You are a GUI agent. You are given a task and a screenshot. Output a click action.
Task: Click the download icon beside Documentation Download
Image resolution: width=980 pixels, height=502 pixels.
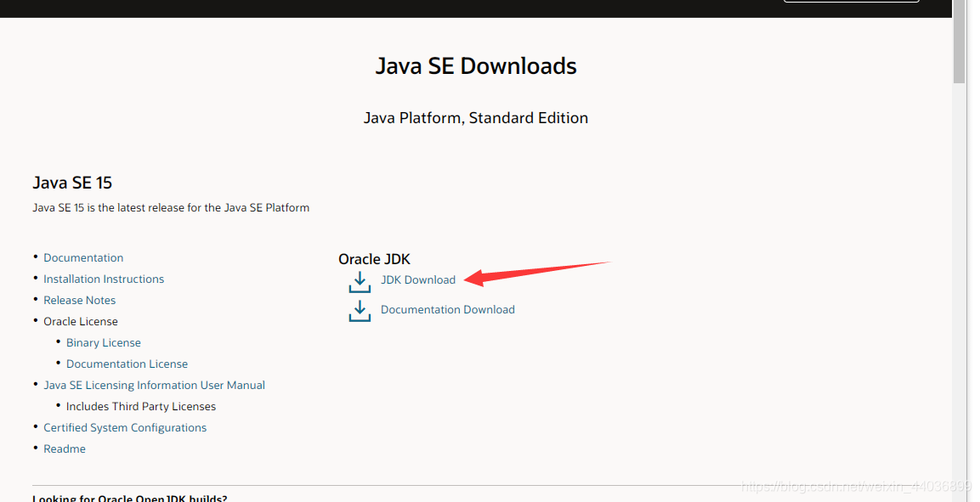coord(360,311)
